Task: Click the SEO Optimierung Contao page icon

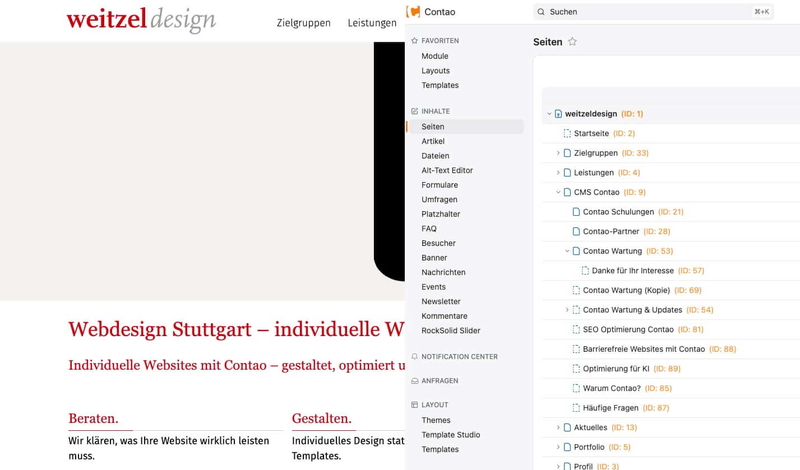Action: click(x=576, y=330)
